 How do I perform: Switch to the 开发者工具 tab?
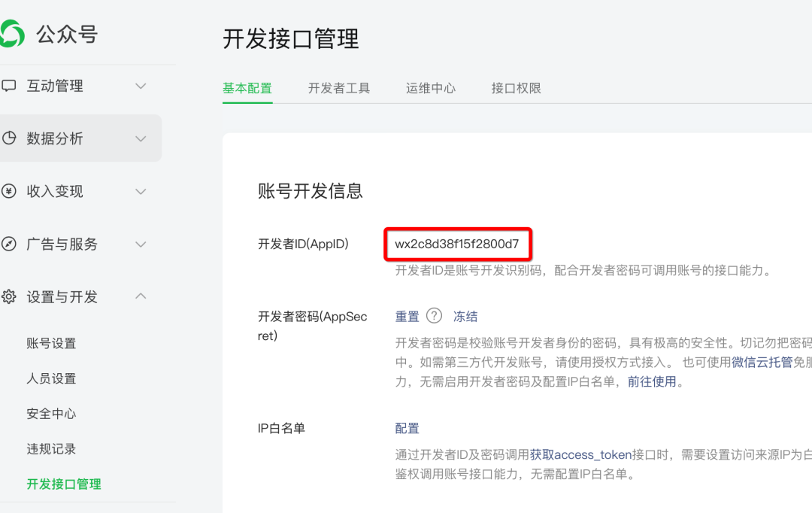339,88
